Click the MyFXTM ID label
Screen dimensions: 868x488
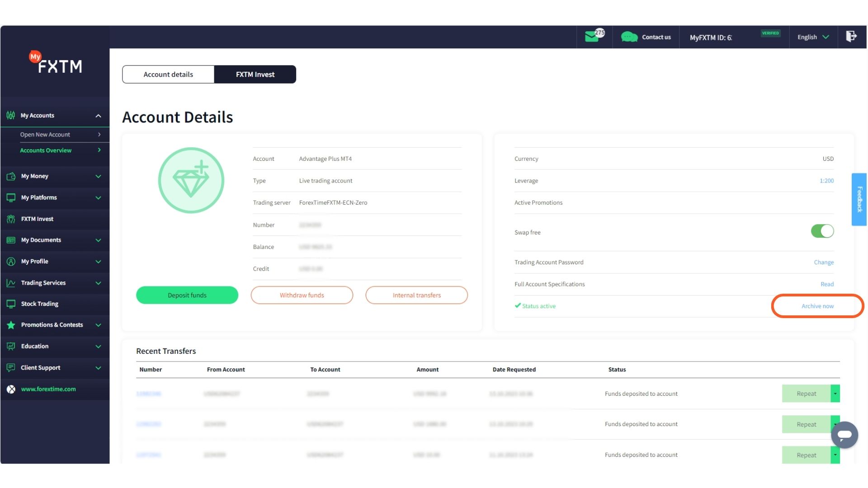[x=711, y=38]
